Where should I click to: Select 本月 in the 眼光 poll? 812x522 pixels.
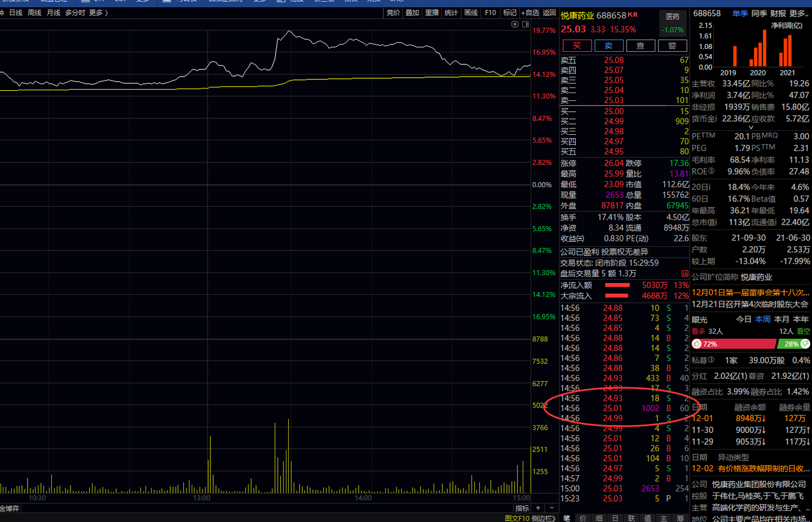pos(782,319)
